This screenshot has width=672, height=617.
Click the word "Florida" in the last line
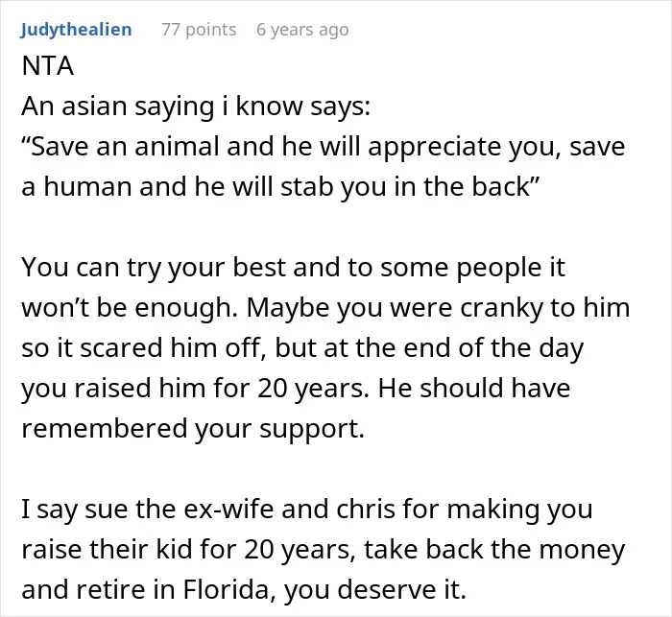coord(229,589)
